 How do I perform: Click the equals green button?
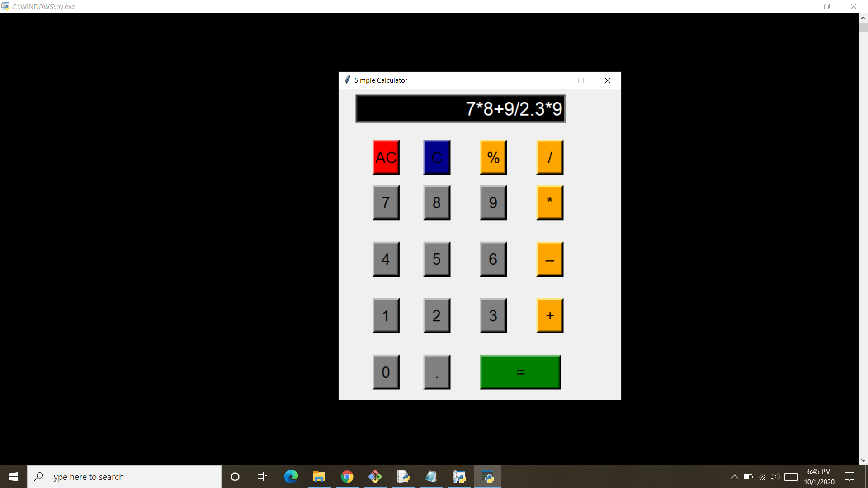tap(520, 372)
